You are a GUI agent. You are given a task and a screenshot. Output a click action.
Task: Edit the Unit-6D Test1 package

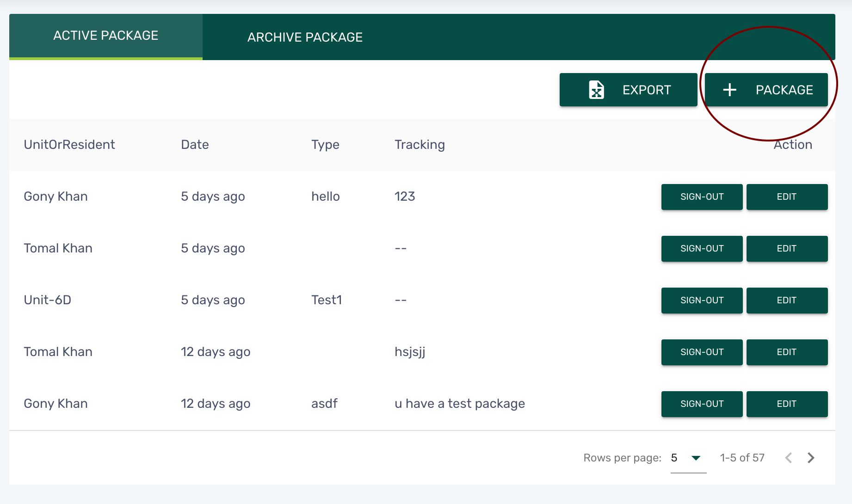(786, 301)
